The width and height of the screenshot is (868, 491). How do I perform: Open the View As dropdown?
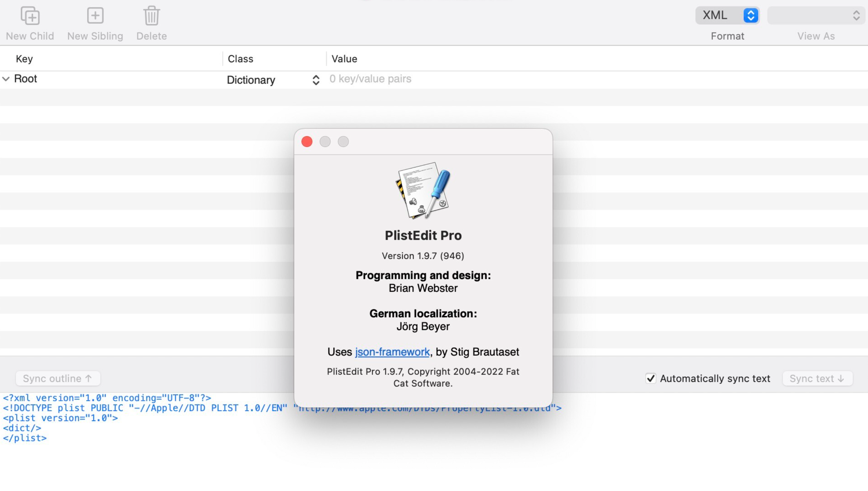(816, 15)
